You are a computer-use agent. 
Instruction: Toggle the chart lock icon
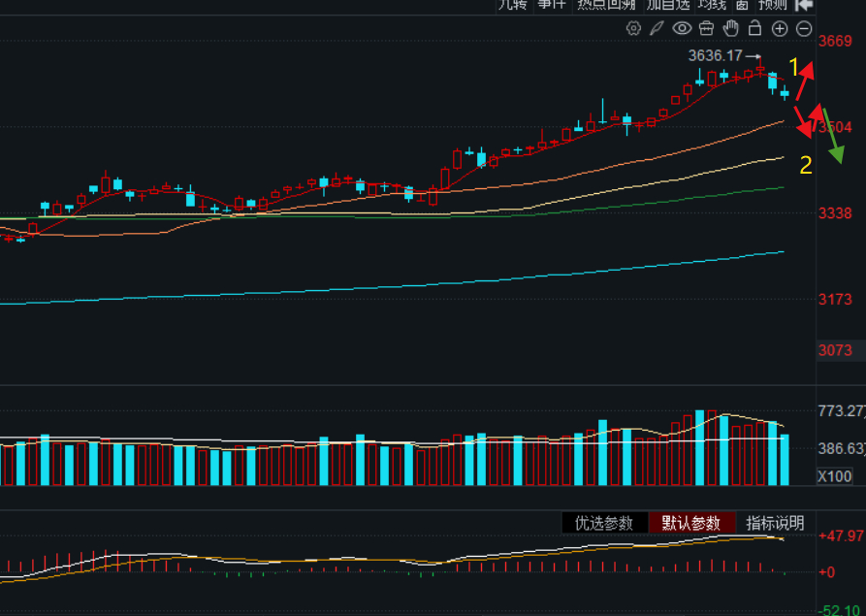[755, 28]
